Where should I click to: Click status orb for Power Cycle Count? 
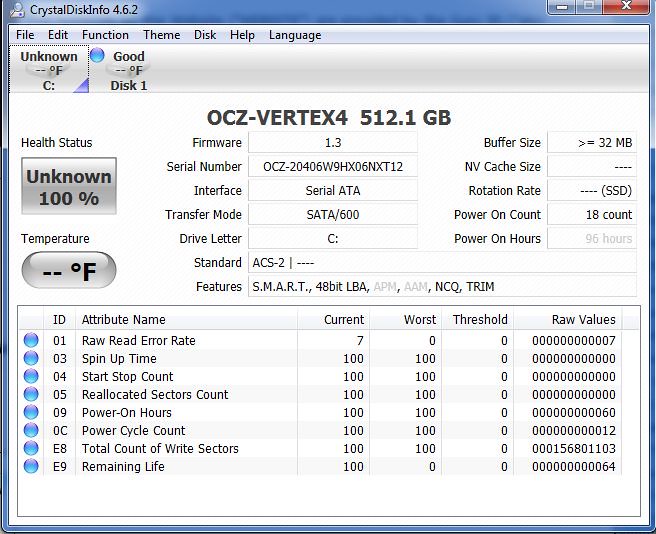click(x=31, y=430)
